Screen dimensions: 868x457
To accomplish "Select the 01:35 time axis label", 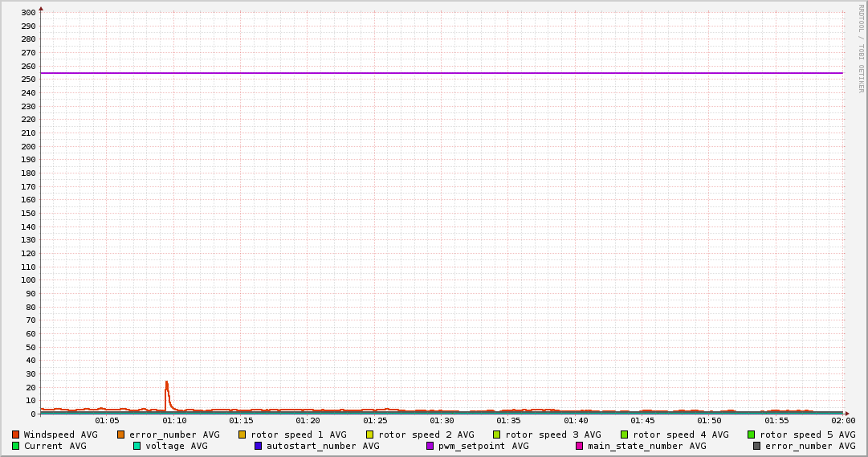I will click(x=509, y=421).
